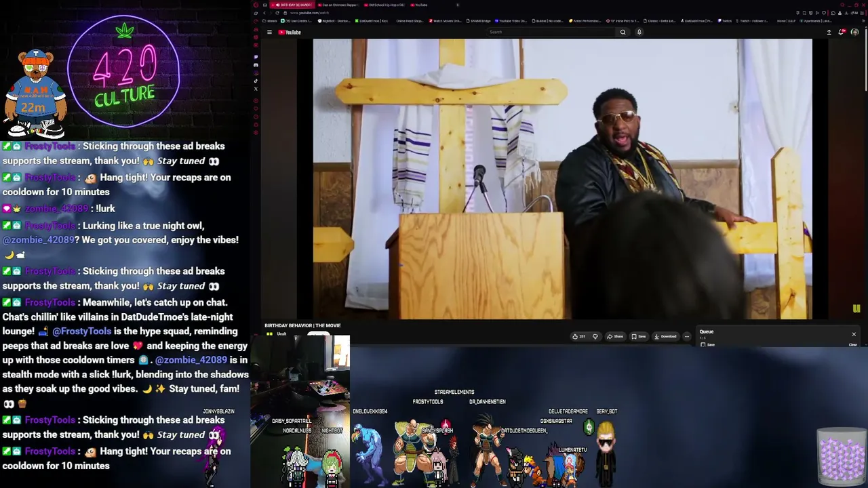
Task: Open more actions ellipsis under video
Action: click(x=686, y=336)
